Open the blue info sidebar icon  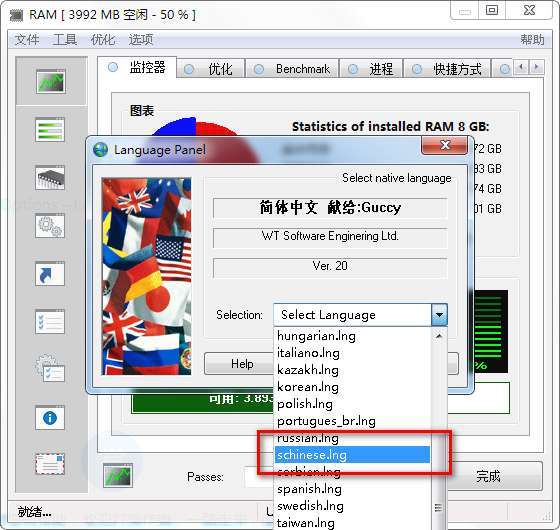pos(50,418)
